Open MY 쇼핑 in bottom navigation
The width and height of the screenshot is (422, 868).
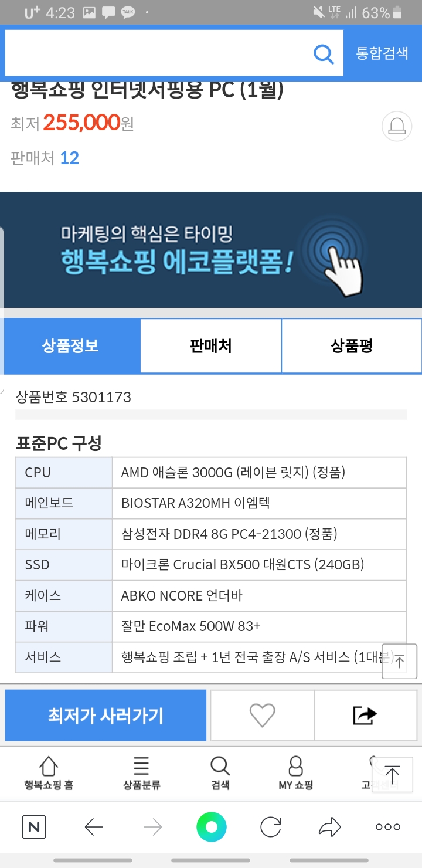296,772
